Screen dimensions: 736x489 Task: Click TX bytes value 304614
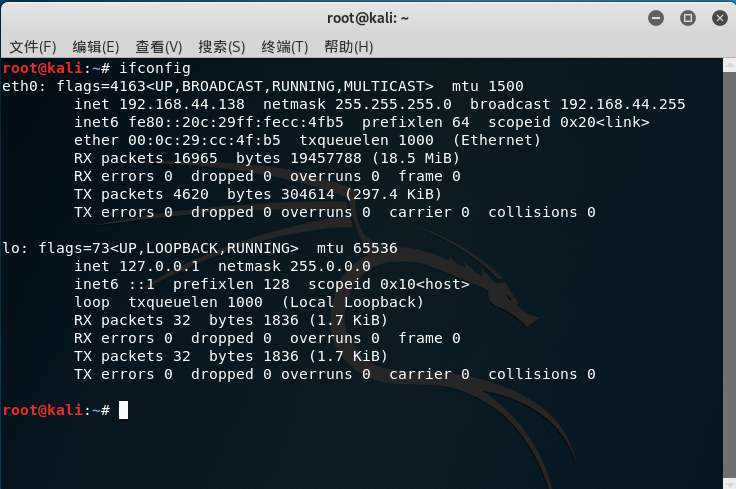(x=308, y=194)
